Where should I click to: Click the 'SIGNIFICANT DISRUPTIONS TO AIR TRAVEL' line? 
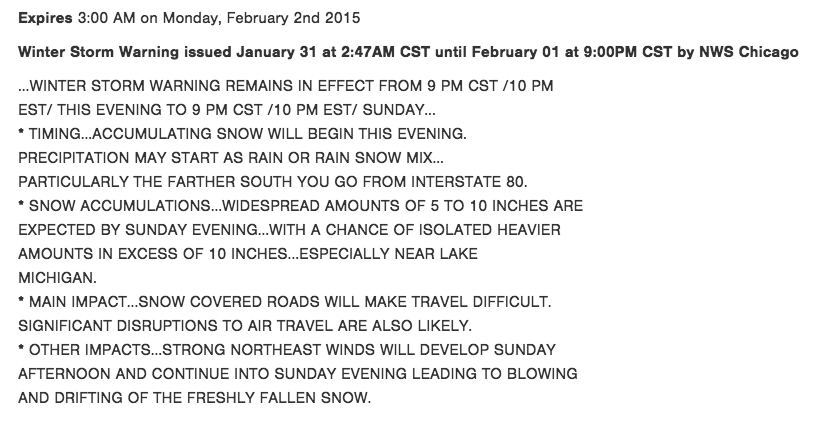[x=245, y=326]
